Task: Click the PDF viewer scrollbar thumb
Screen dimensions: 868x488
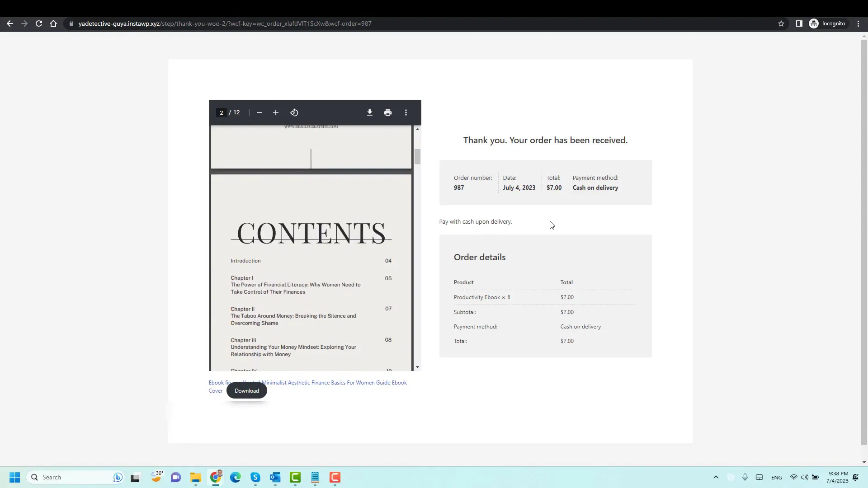Action: pyautogui.click(x=417, y=156)
